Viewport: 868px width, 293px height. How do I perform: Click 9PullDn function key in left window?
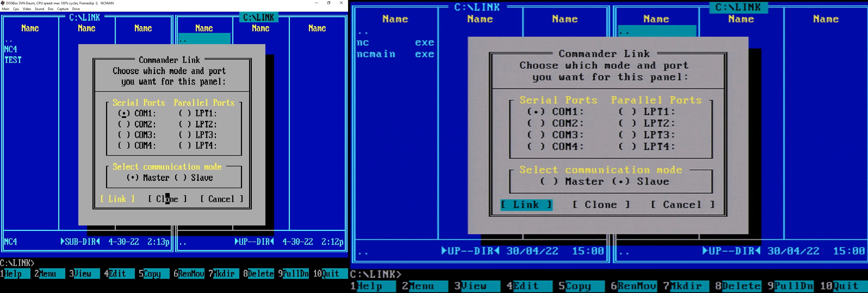pos(293,273)
